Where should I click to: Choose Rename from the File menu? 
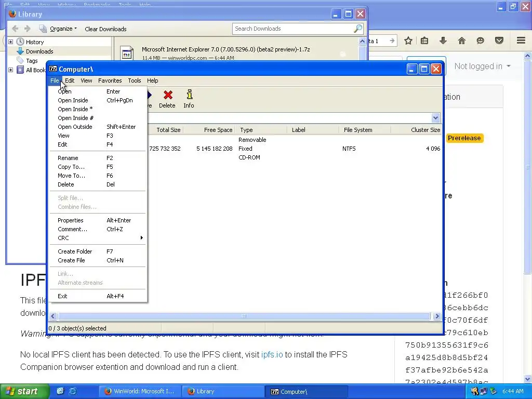(98, 158)
